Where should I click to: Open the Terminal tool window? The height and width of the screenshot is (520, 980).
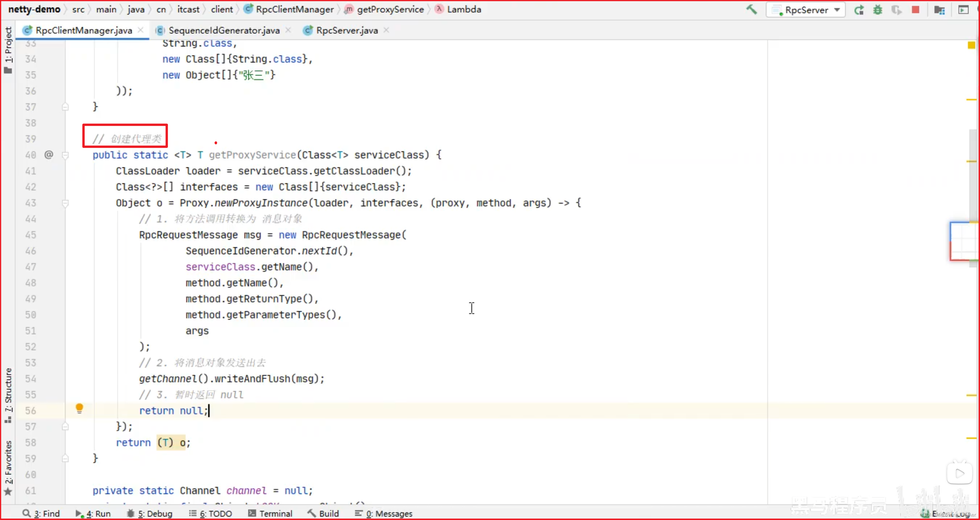[x=270, y=514]
